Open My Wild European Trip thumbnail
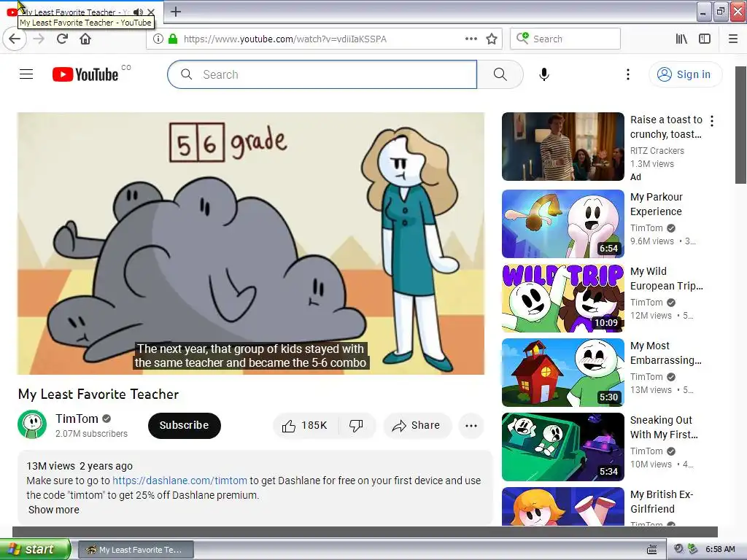Image resolution: width=747 pixels, height=560 pixels. click(562, 298)
